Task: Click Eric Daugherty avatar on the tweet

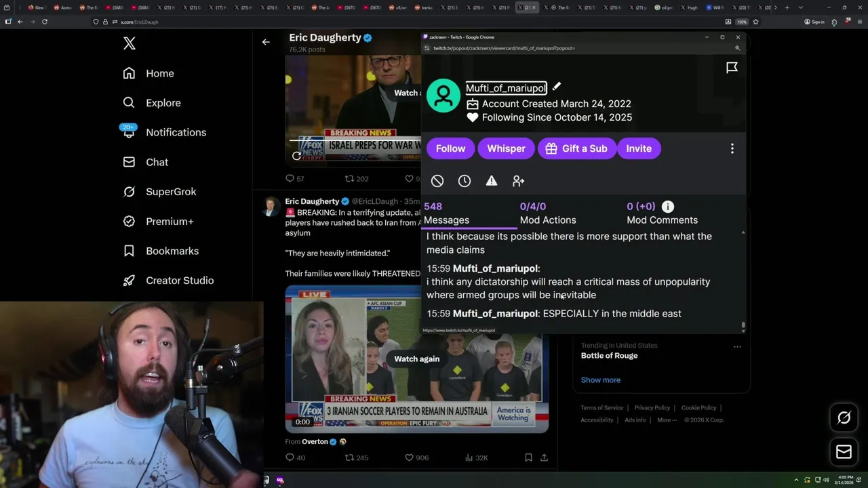Action: (271, 207)
